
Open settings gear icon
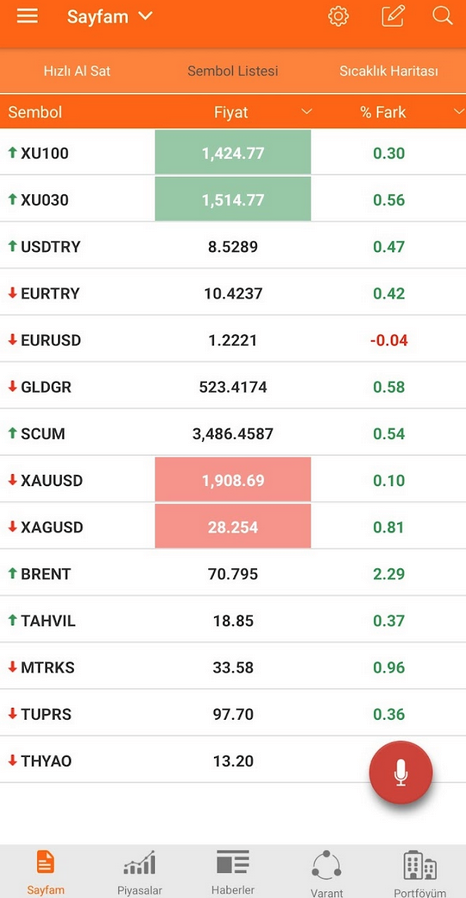click(x=338, y=16)
